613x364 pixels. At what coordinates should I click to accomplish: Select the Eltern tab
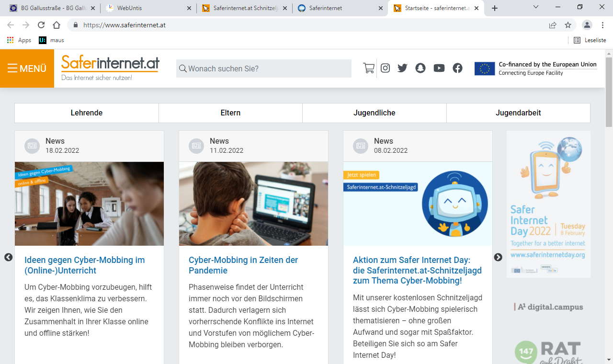tap(230, 113)
